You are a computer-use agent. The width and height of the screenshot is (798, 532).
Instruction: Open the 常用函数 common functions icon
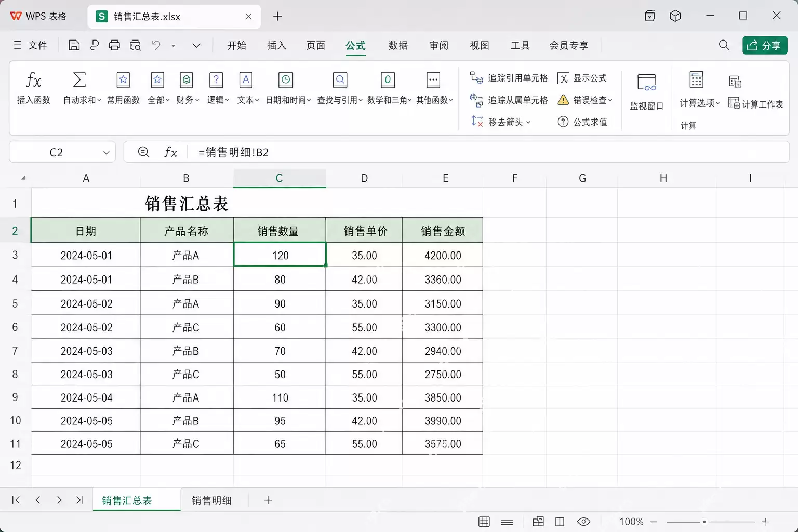[123, 80]
